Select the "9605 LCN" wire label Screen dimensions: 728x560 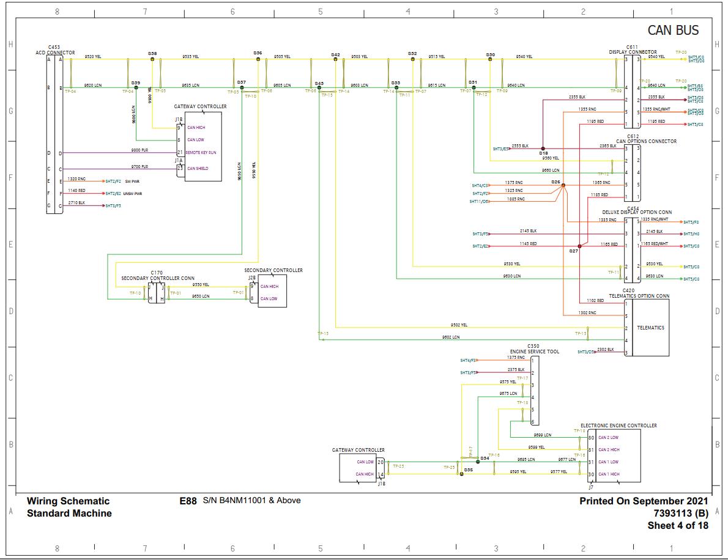pyautogui.click(x=282, y=86)
